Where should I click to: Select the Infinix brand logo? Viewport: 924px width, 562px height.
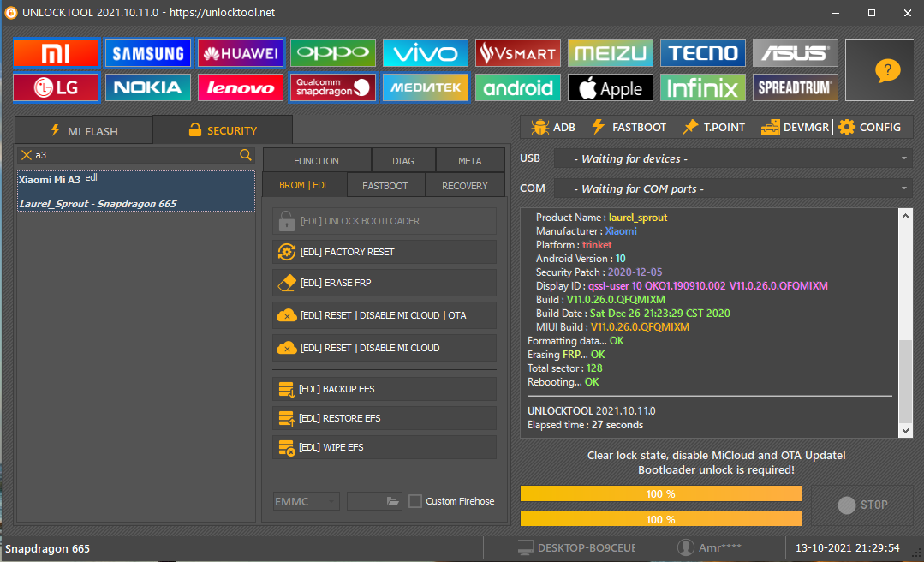coord(703,88)
